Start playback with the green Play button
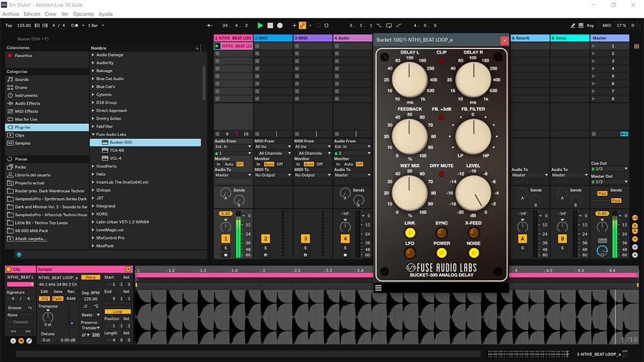644x362 pixels. point(260,25)
